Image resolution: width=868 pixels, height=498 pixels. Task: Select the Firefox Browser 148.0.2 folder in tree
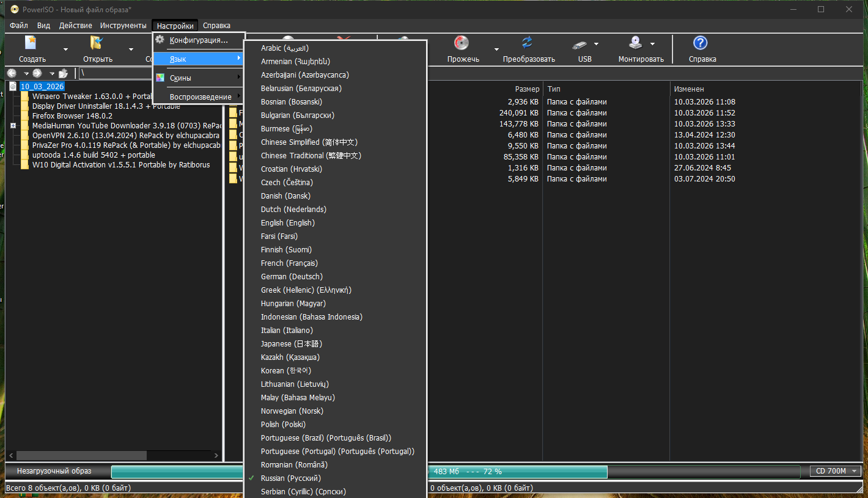pyautogui.click(x=72, y=116)
